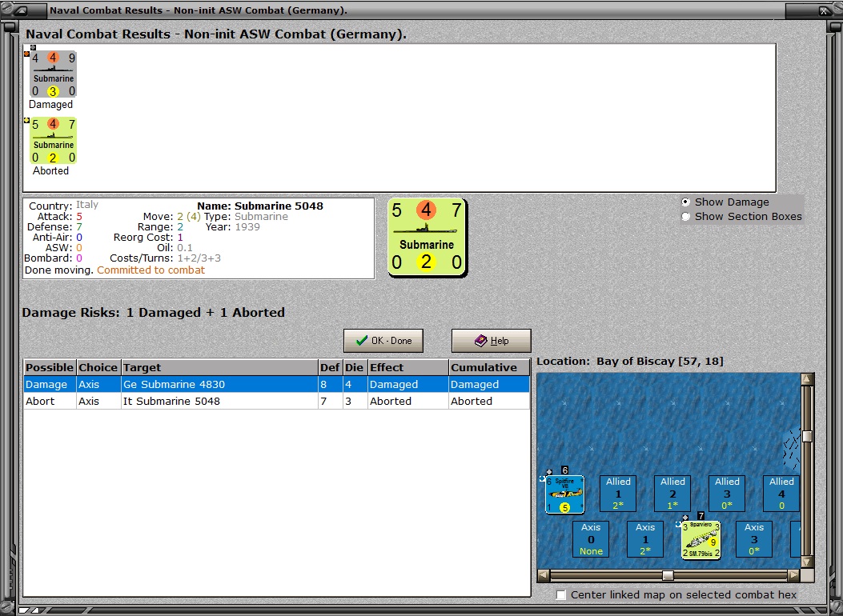Select row Ge Submarine 4830
The image size is (843, 616).
277,384
